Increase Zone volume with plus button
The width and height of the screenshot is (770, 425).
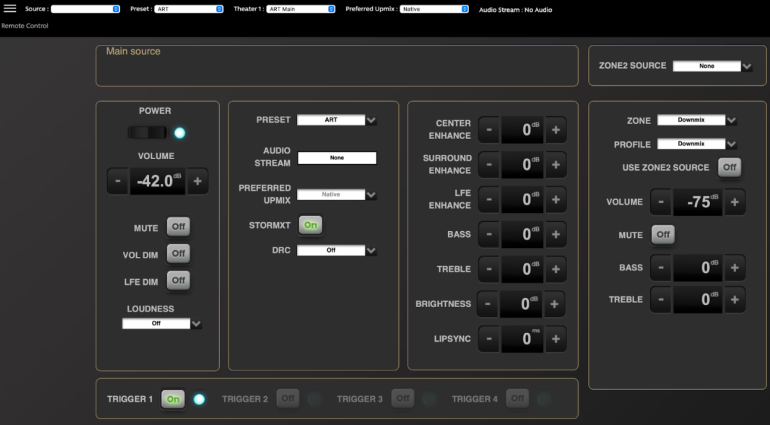pos(735,201)
